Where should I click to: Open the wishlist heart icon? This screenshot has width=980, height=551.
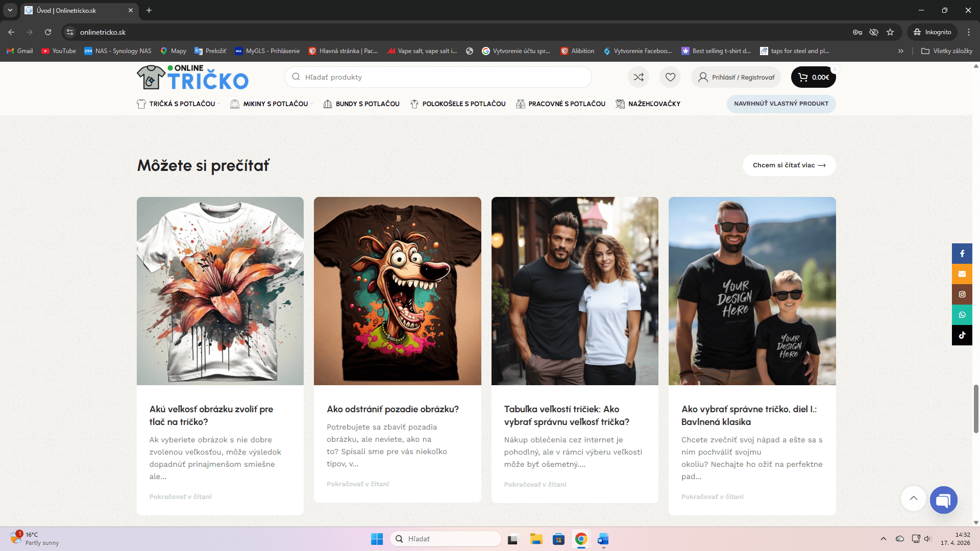(670, 77)
